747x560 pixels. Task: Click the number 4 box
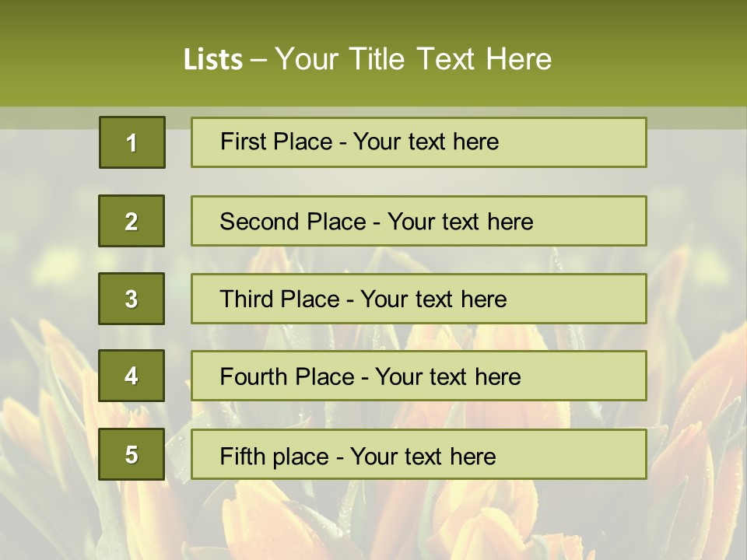[x=132, y=376]
